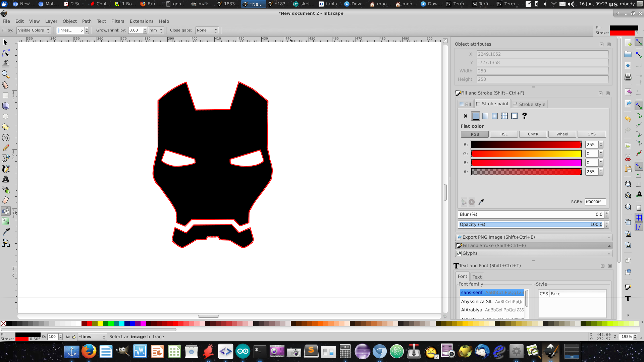Select the Ellipse/Circle tool
The image size is (644, 362).
pyautogui.click(x=5, y=117)
